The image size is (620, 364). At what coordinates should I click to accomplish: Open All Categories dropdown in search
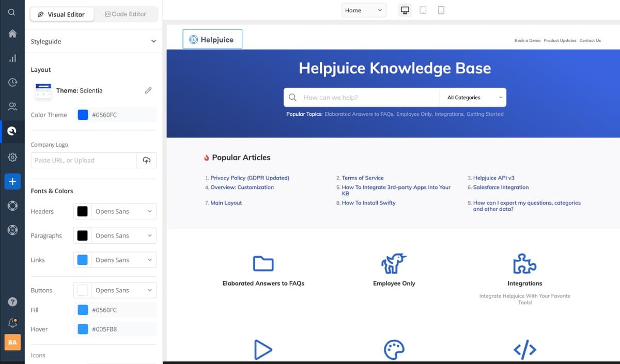pos(473,97)
